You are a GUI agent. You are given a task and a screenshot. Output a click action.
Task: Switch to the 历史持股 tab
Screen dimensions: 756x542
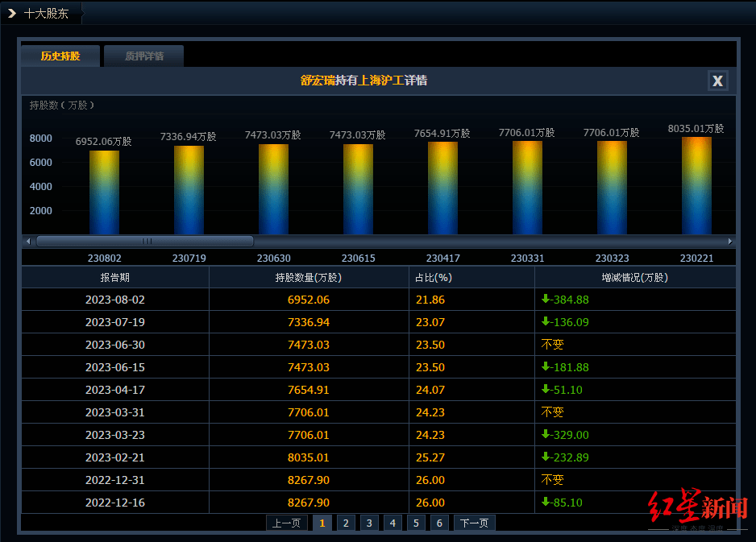60,56
